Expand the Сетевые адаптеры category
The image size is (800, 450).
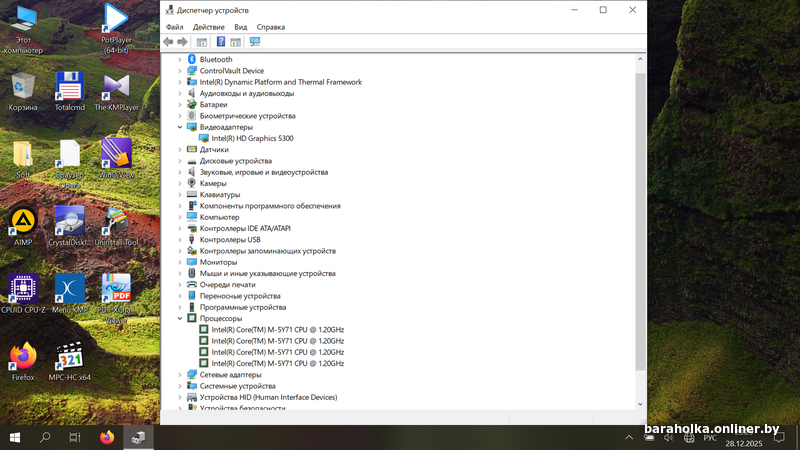click(180, 375)
